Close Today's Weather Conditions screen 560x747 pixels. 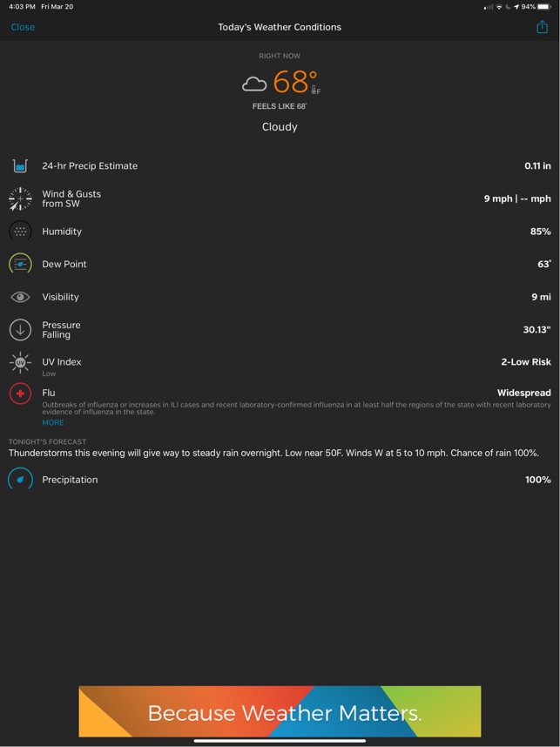pyautogui.click(x=23, y=27)
